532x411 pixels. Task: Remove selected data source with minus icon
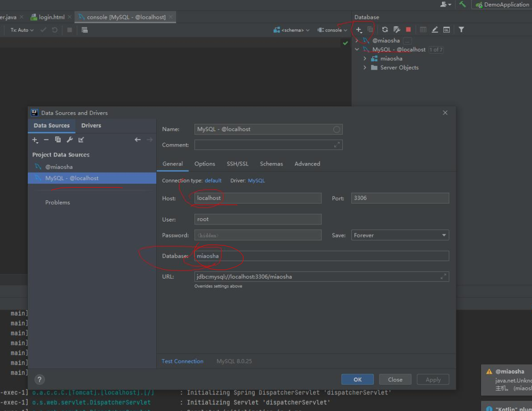[x=46, y=140]
